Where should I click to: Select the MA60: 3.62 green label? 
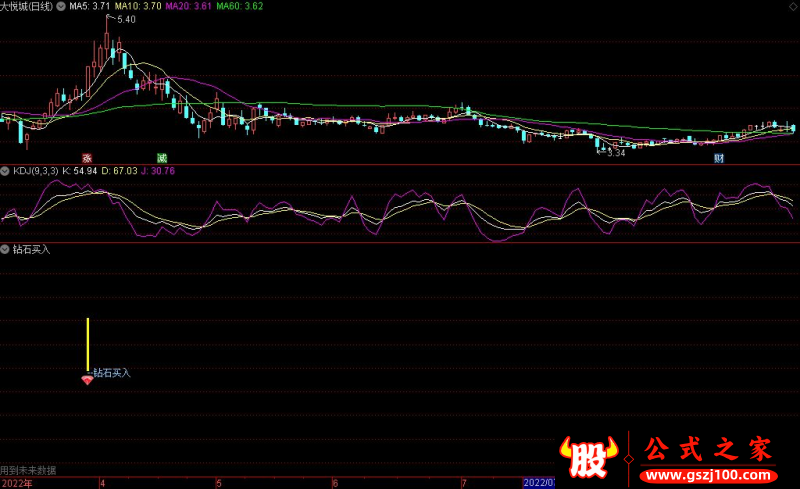[240, 6]
